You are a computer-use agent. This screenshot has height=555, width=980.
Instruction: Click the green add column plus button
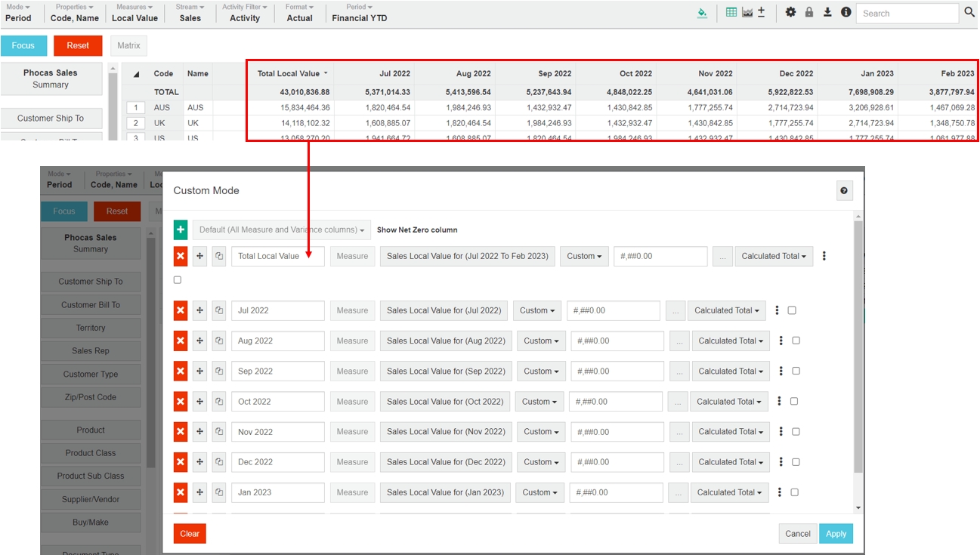pos(181,230)
